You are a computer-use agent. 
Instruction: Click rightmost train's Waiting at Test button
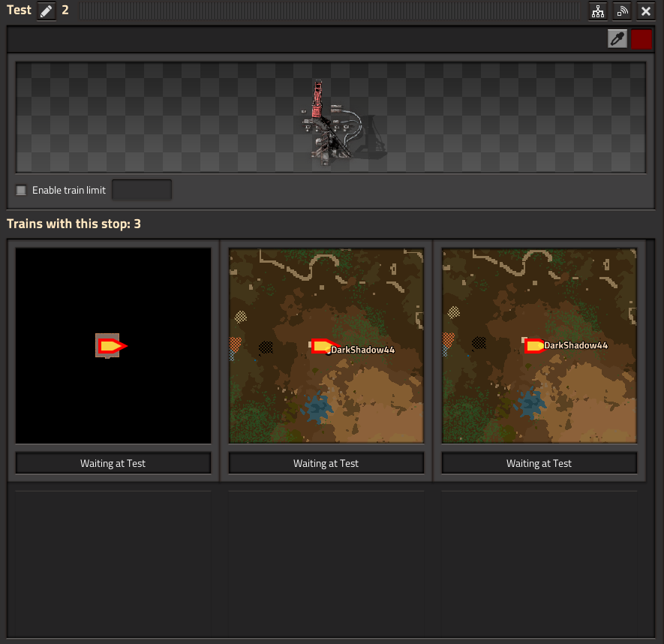(539, 463)
